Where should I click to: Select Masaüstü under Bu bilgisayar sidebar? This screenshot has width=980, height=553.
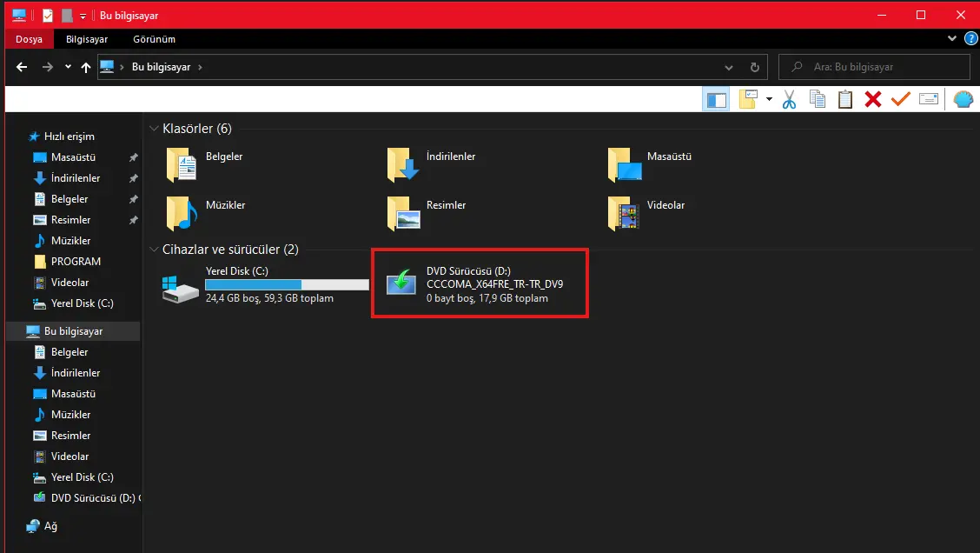pyautogui.click(x=73, y=394)
